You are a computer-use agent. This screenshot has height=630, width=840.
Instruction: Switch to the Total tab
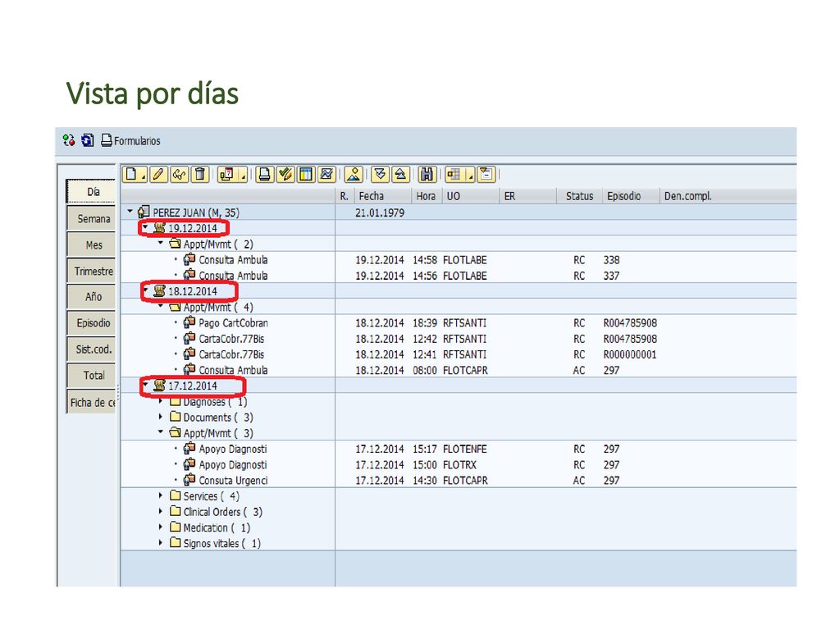click(91, 376)
